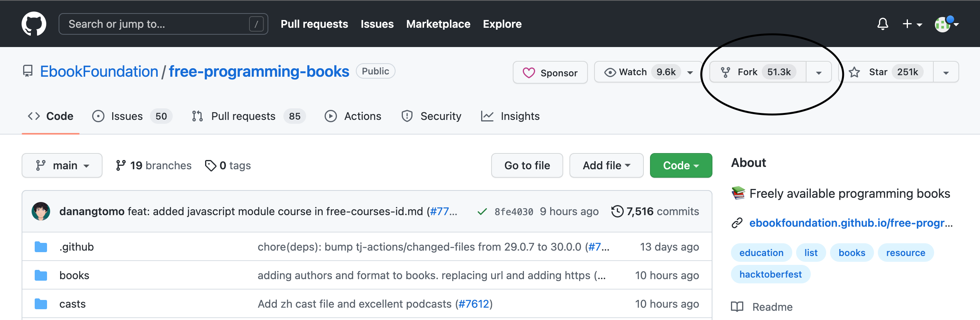Open the notifications bell
The height and width of the screenshot is (320, 980).
[882, 24]
